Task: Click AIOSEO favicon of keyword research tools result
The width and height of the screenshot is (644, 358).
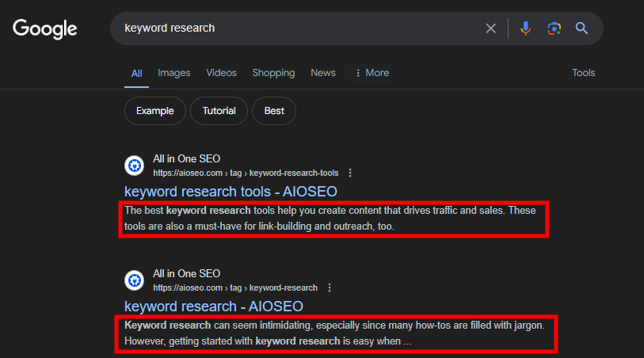Action: point(135,166)
